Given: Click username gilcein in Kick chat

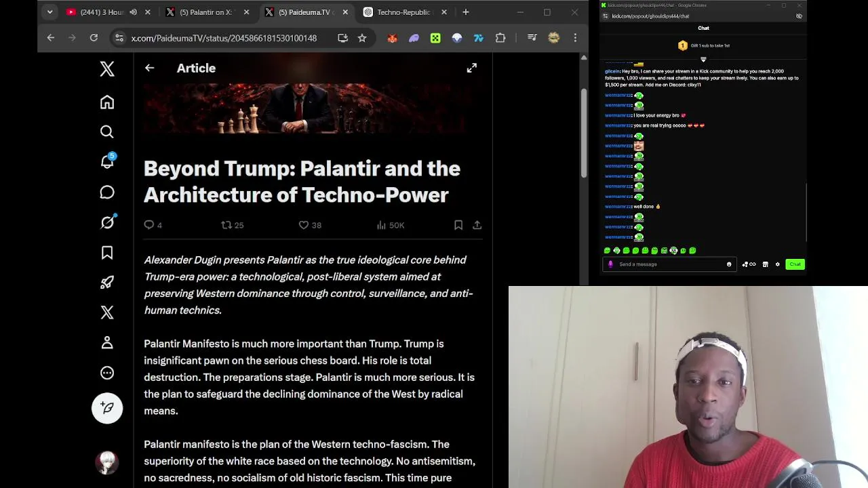Looking at the screenshot, I should pos(612,71).
